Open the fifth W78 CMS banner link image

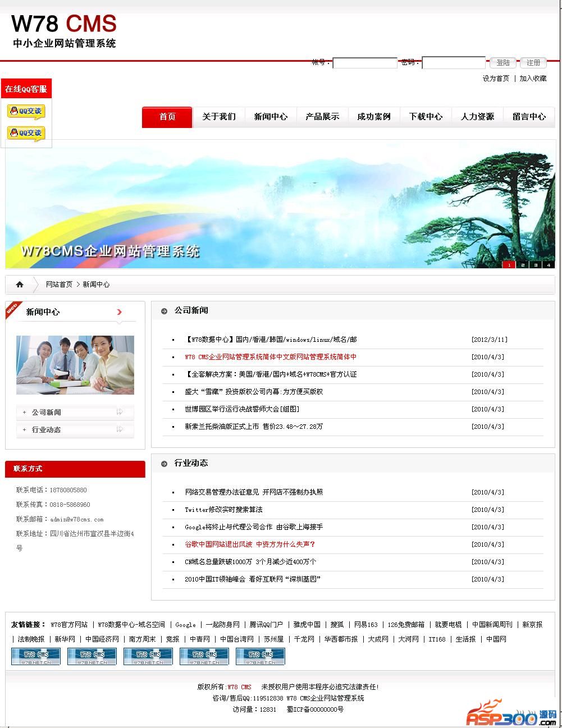[x=261, y=657]
